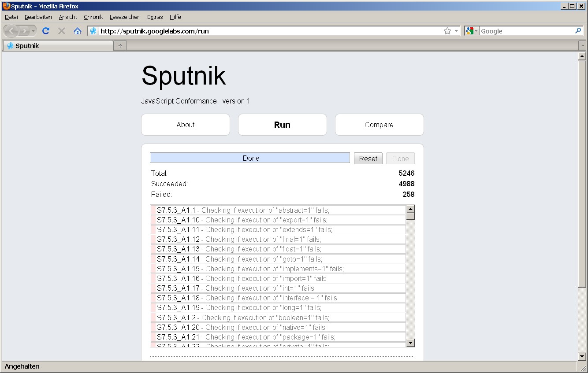The image size is (588, 373).
Task: Switch to the Compare tab on the page
Action: point(379,125)
